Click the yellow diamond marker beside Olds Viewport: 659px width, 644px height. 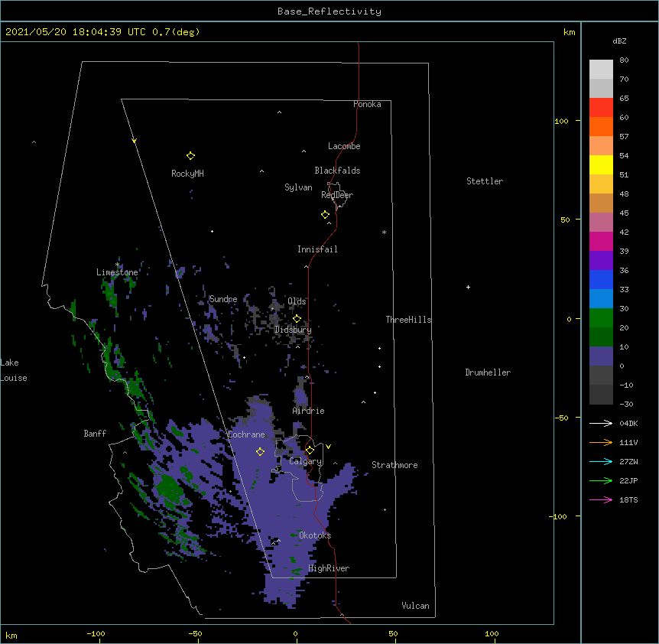pyautogui.click(x=297, y=319)
